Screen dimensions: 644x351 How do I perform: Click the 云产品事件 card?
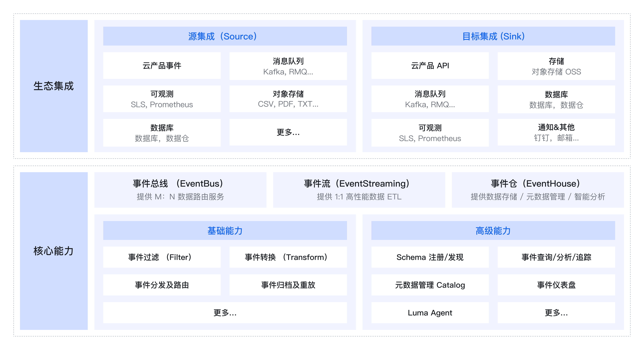click(x=162, y=66)
